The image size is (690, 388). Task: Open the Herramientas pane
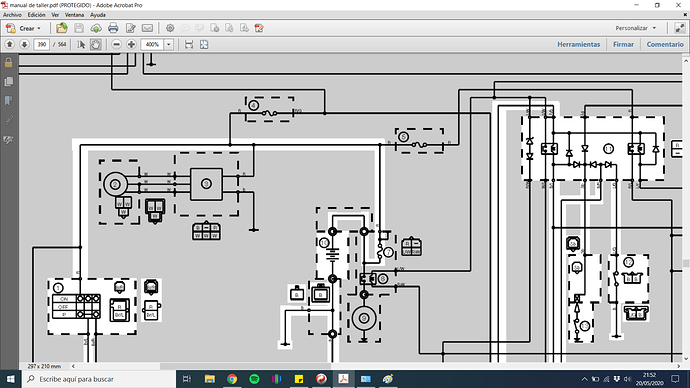point(579,44)
